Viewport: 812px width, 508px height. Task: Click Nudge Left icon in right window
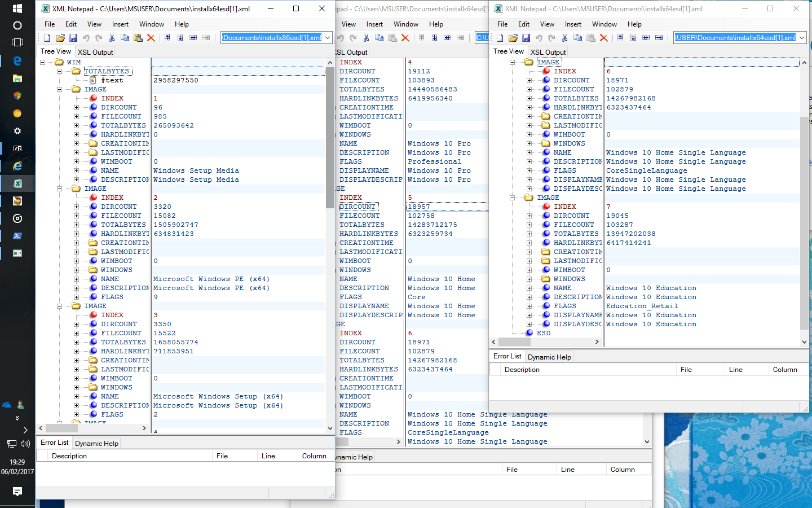tap(646, 38)
